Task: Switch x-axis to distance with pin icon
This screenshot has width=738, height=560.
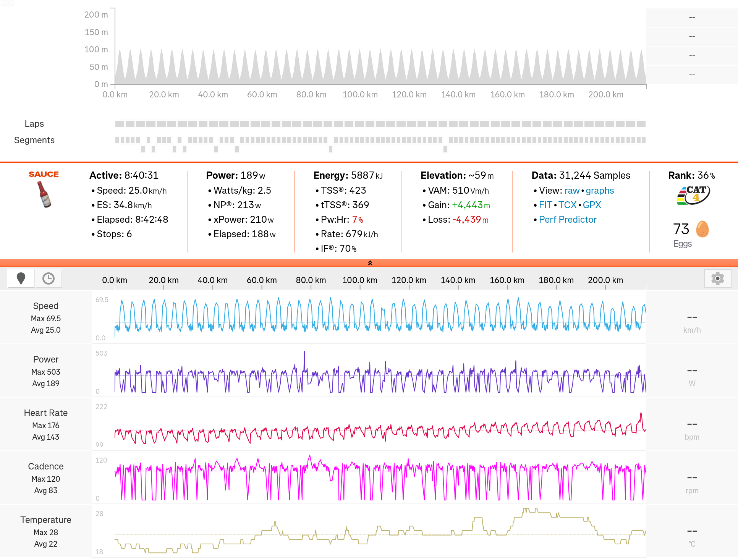Action: (21, 278)
